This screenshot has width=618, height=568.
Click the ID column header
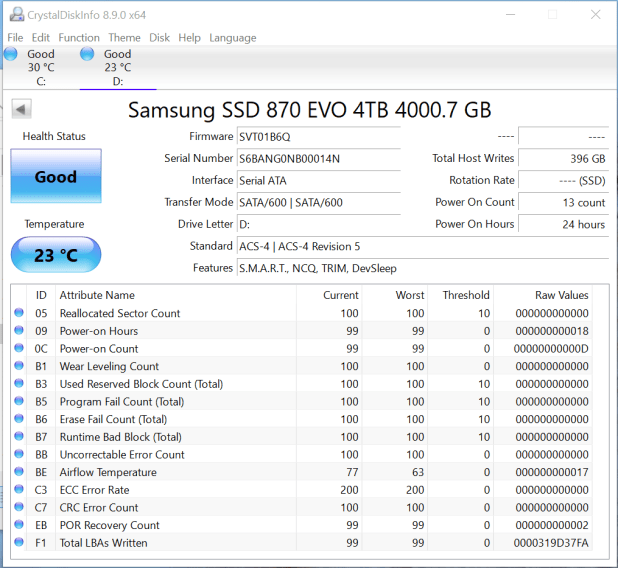(x=41, y=295)
